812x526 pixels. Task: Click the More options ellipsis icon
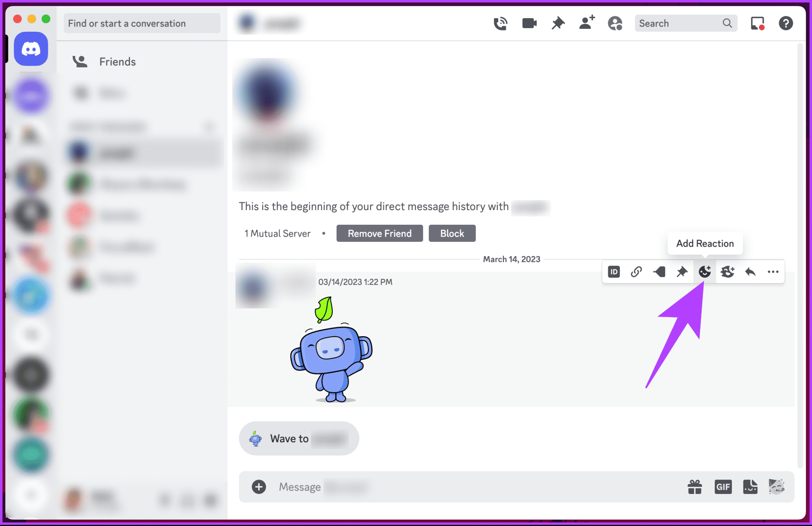click(773, 272)
